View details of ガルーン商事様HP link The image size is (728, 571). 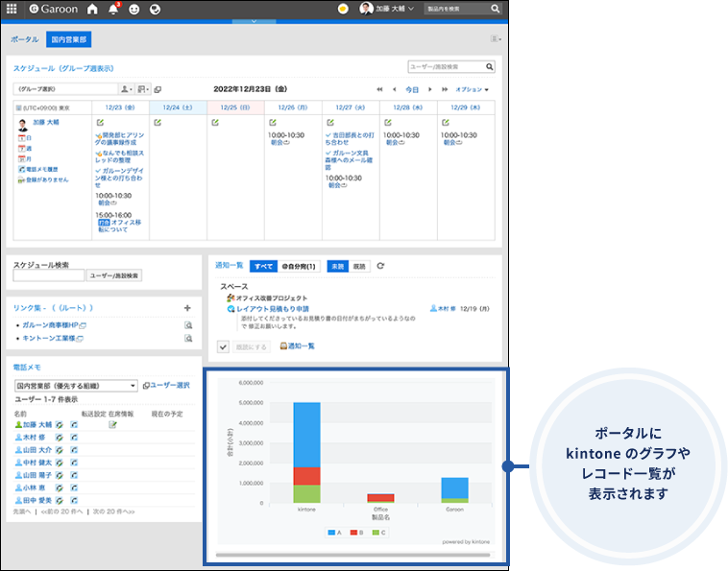(188, 325)
